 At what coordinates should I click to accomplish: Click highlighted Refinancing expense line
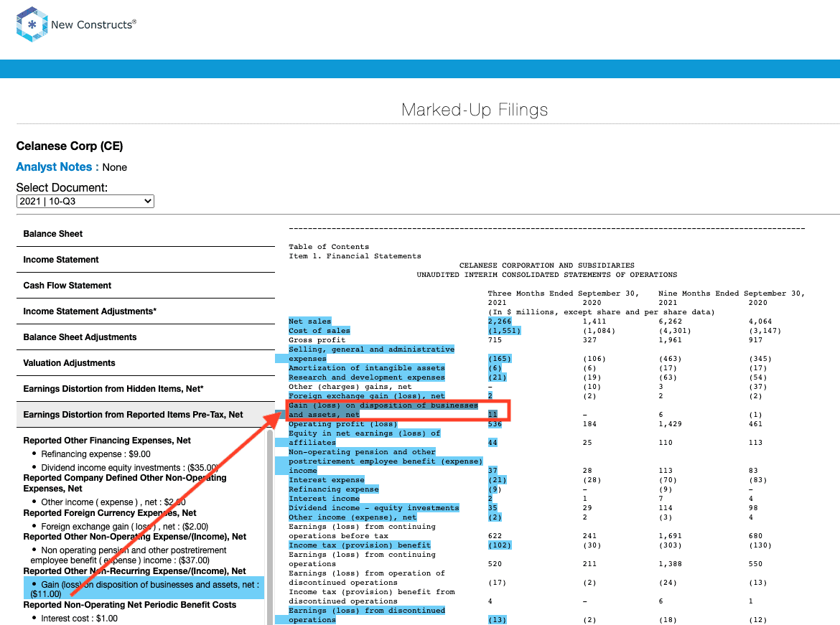pos(333,489)
